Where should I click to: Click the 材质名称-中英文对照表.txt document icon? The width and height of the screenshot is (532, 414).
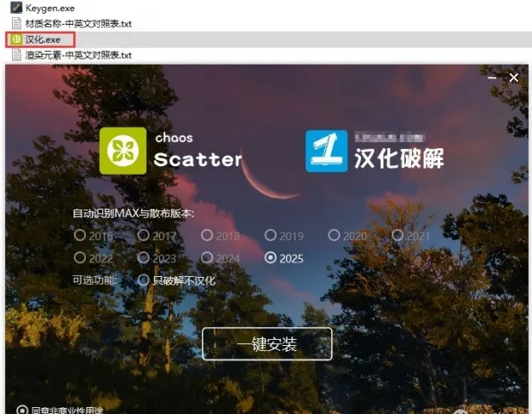point(16,24)
